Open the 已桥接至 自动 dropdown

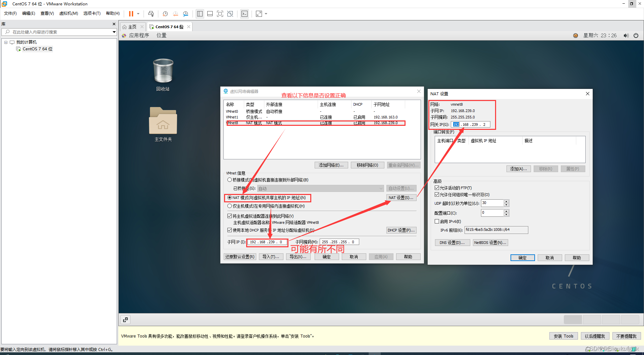click(x=321, y=189)
